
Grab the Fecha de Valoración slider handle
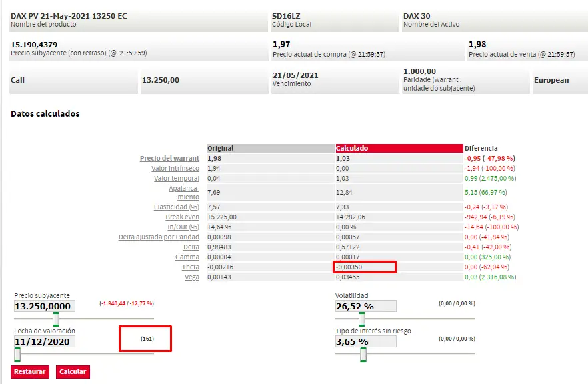[17, 355]
